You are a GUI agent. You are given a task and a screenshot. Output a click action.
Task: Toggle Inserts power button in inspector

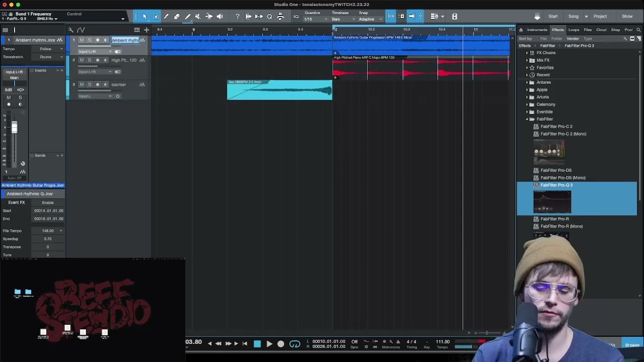tap(31, 70)
